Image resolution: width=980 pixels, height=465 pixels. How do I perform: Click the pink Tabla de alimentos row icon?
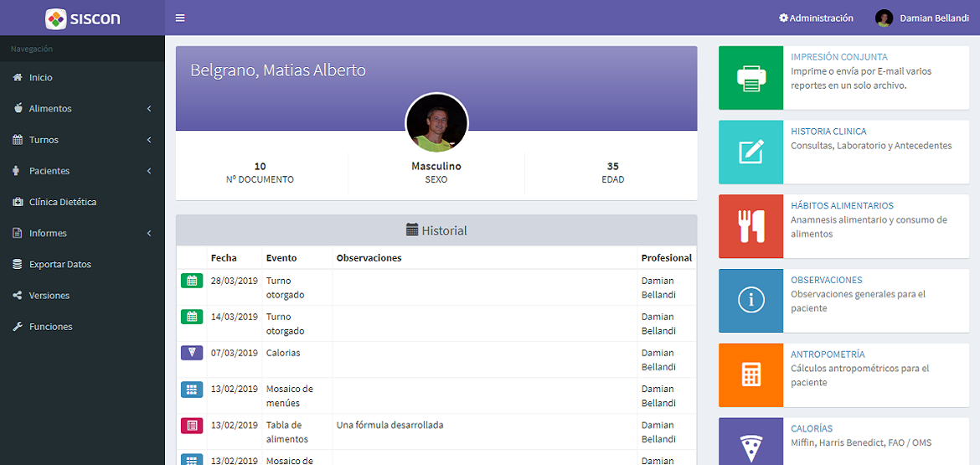[x=192, y=425]
